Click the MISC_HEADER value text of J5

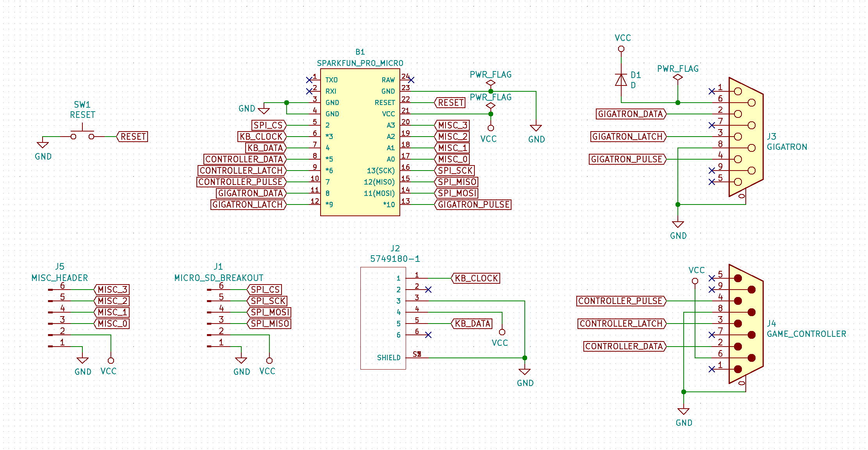[x=60, y=278]
